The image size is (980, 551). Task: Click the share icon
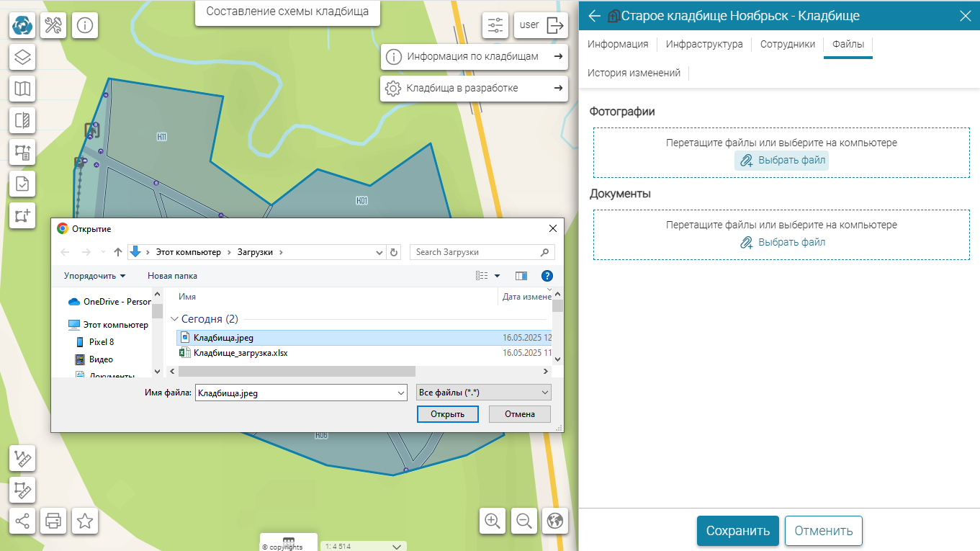[22, 521]
